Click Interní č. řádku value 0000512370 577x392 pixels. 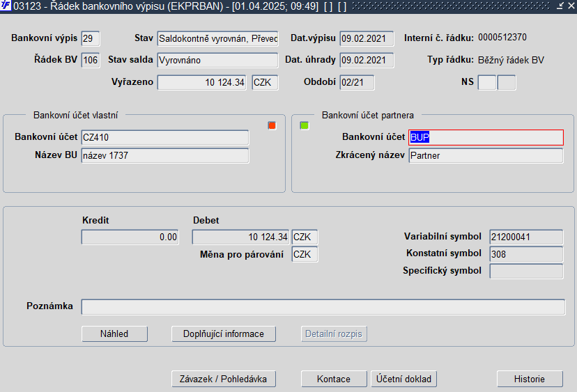(502, 37)
